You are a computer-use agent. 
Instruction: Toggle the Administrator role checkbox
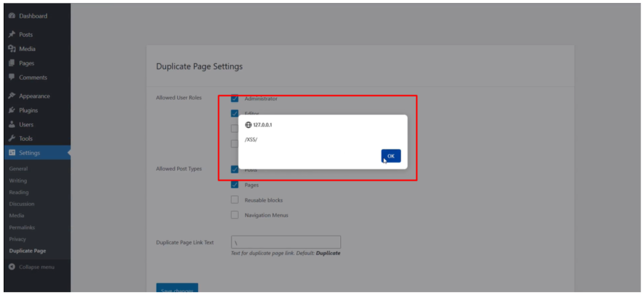coord(235,99)
